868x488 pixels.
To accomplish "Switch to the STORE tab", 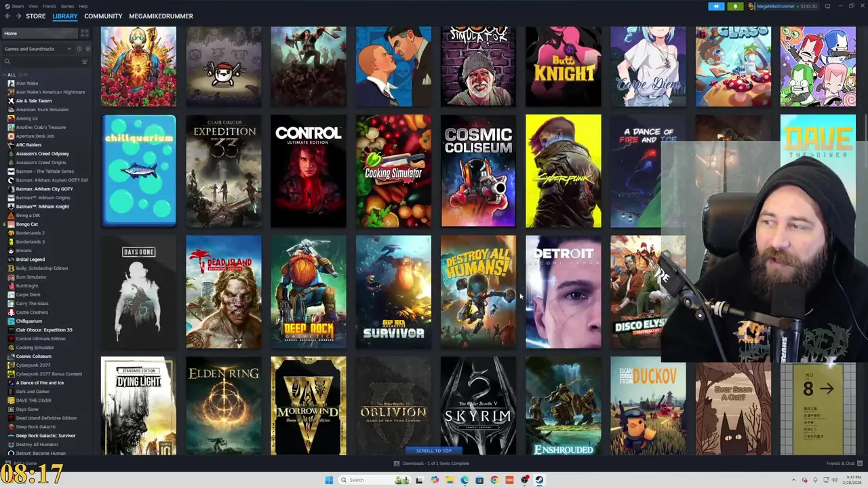I will 36,16.
